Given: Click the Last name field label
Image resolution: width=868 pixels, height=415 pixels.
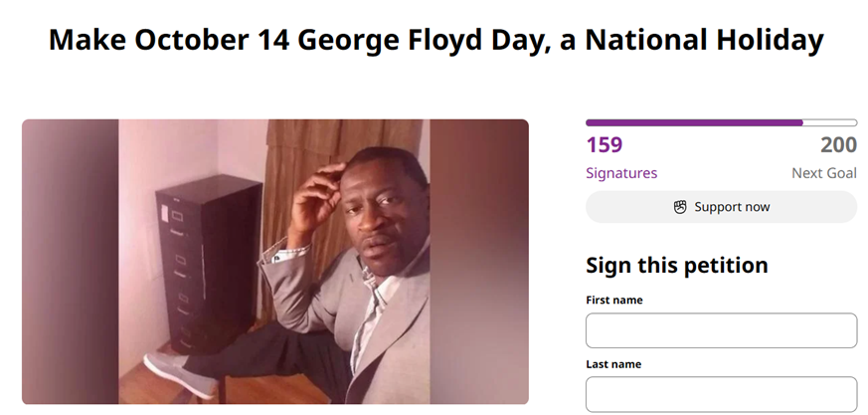Looking at the screenshot, I should coord(613,364).
